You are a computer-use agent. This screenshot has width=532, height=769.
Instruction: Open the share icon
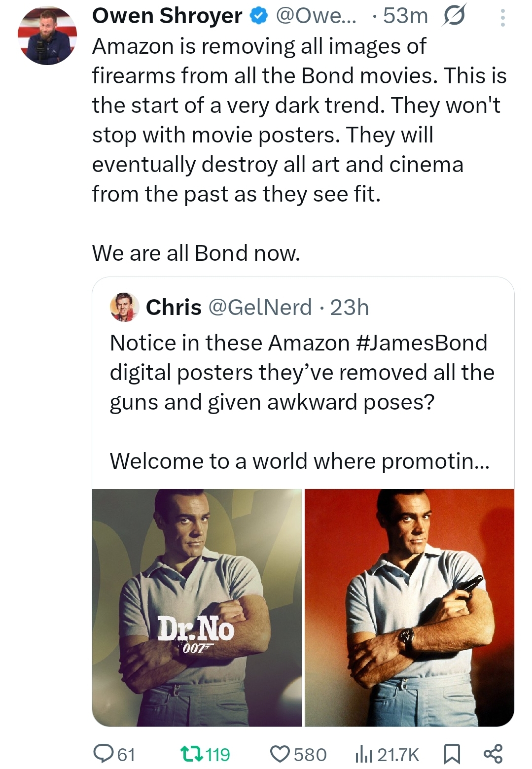coord(493,754)
